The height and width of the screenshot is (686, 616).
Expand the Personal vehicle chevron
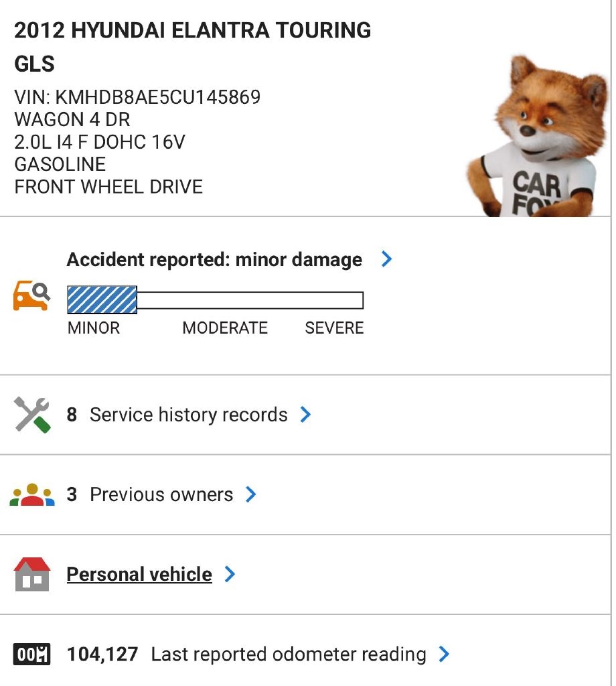(x=230, y=574)
